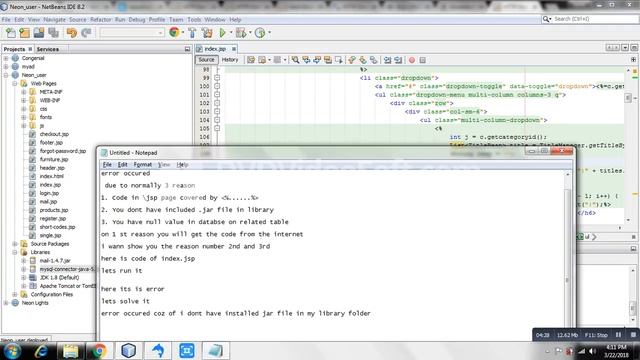Open the Format menu in Notepad
The height and width of the screenshot is (360, 640).
143,164
